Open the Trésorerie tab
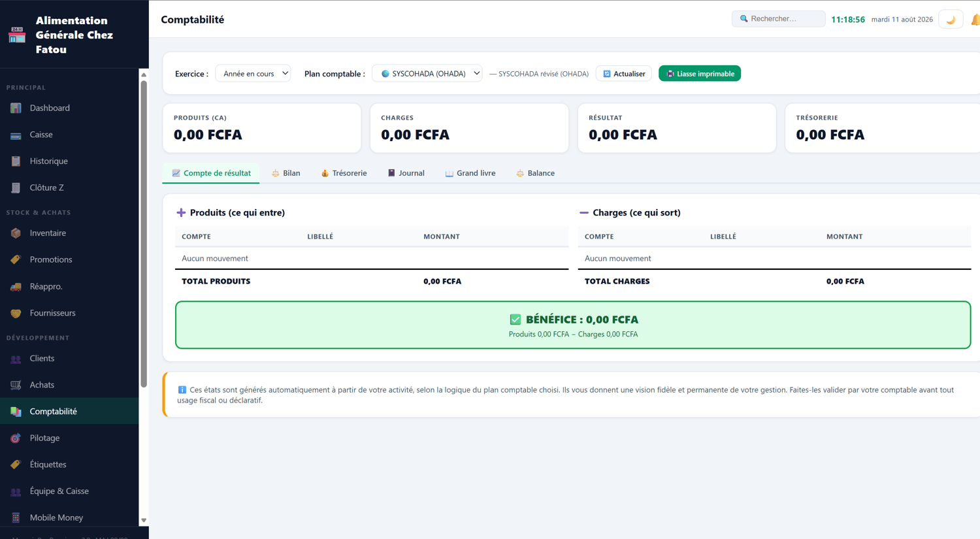 pyautogui.click(x=344, y=173)
